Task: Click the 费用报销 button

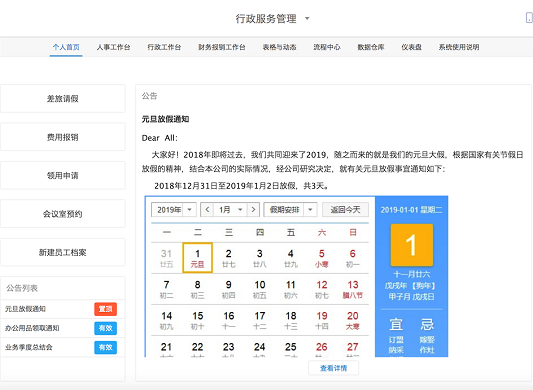Action: (x=63, y=137)
